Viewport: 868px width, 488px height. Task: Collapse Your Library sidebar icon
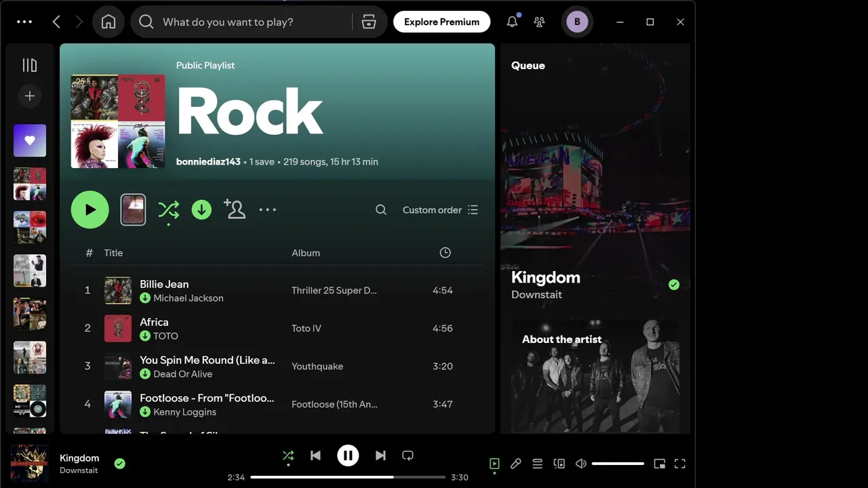(x=30, y=65)
